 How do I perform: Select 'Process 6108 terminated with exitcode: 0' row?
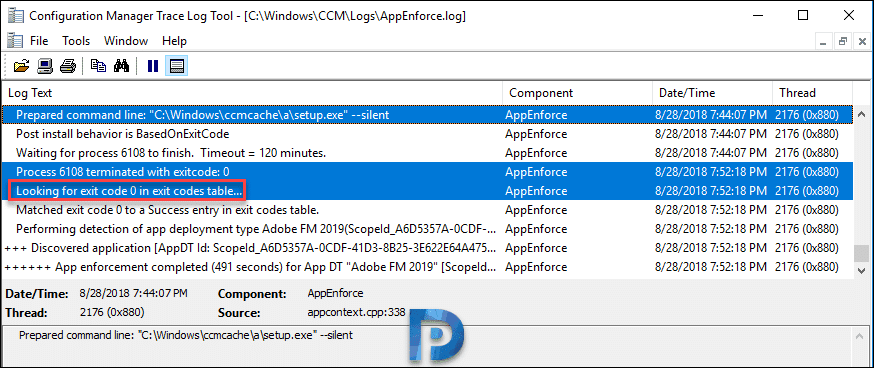click(427, 172)
